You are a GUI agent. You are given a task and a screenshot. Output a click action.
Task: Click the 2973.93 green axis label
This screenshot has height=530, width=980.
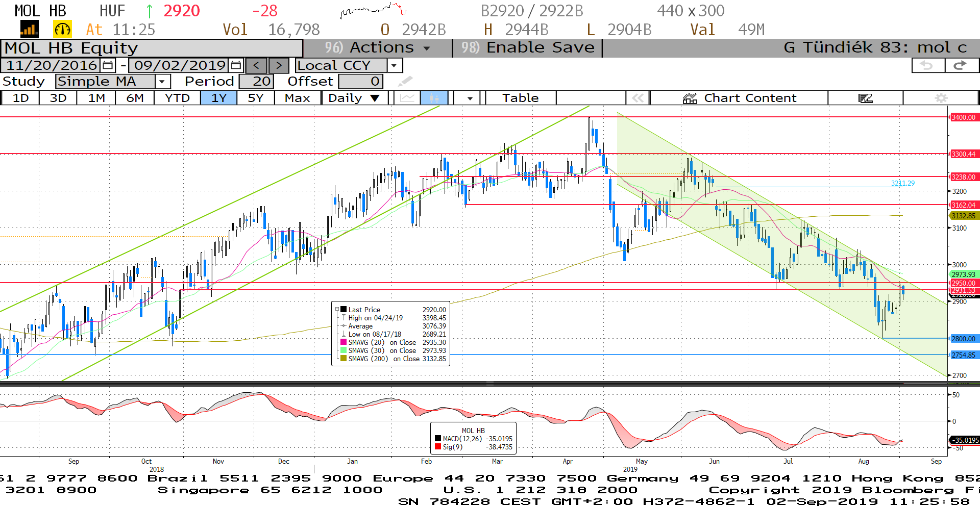(963, 274)
